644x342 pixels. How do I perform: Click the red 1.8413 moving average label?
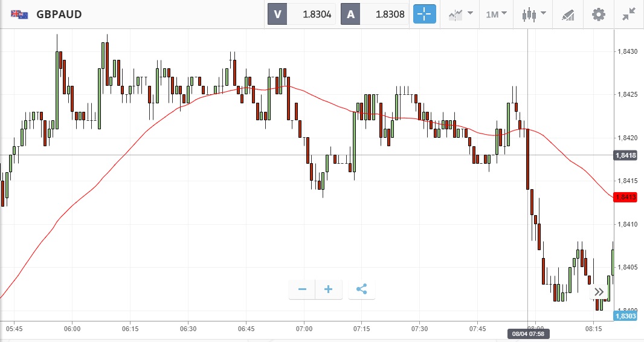[625, 197]
